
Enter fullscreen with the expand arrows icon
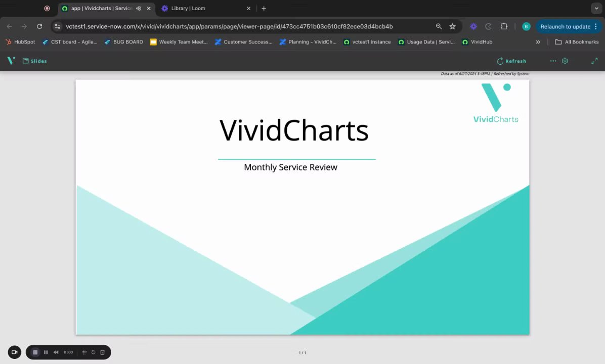594,61
